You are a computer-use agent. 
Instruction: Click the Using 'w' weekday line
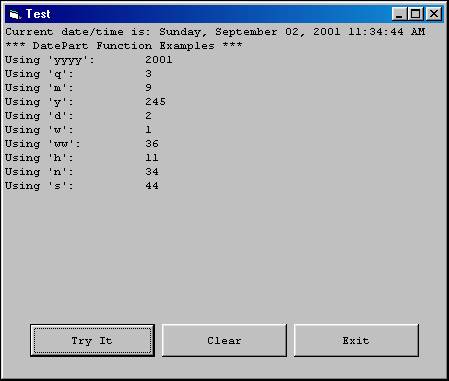pyautogui.click(x=78, y=130)
